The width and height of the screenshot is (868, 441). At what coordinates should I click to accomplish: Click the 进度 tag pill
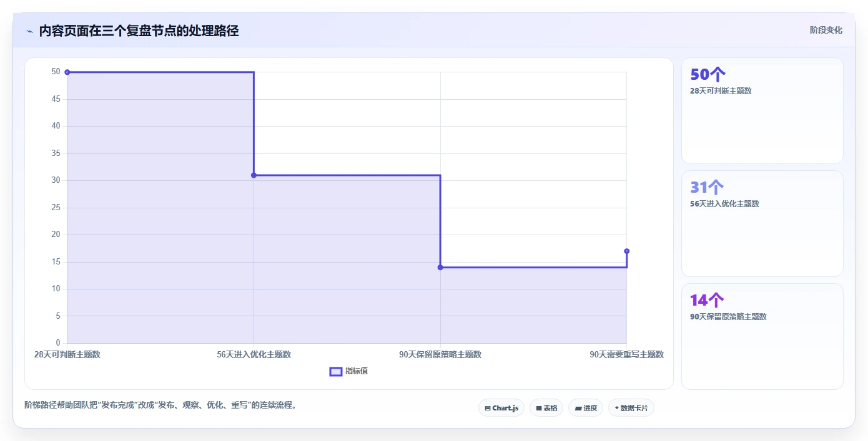click(586, 408)
